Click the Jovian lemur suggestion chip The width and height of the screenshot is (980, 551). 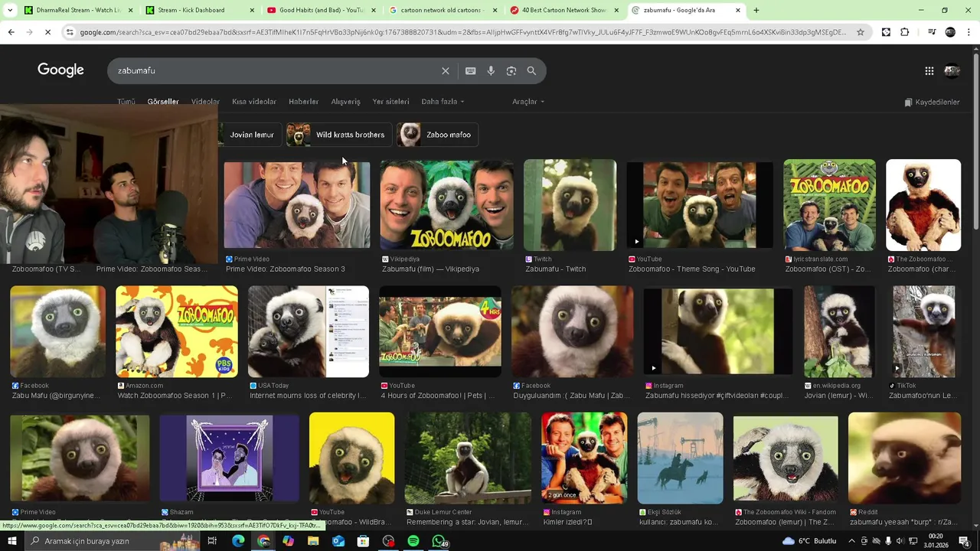coord(251,135)
